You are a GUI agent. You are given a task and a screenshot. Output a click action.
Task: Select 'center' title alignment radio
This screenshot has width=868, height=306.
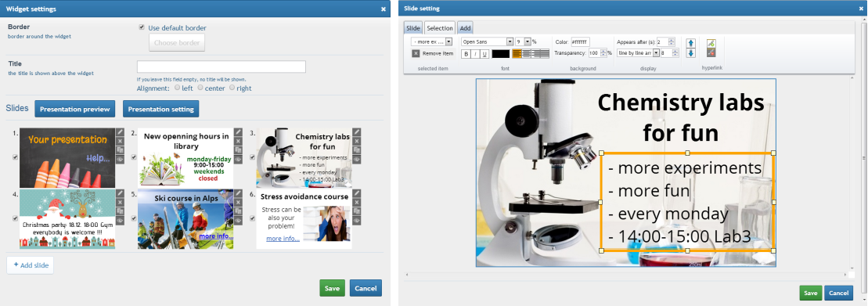(x=200, y=88)
